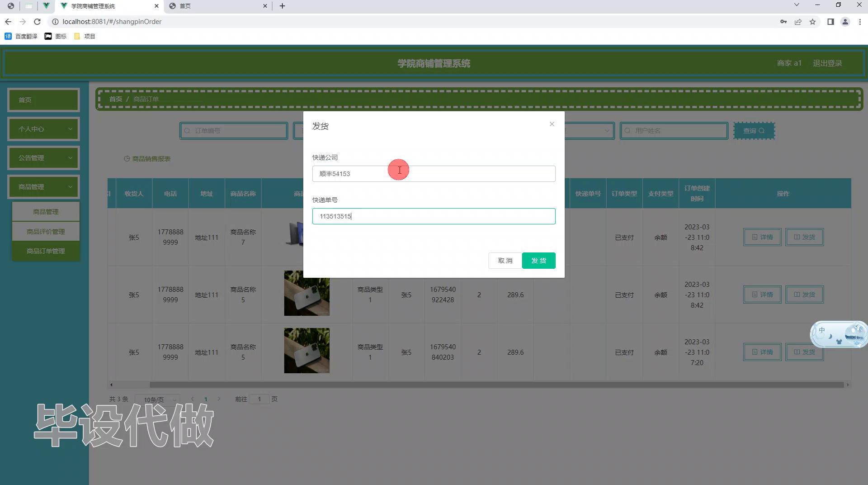Click 退出登录 in the header
This screenshot has height=485, width=868.
(x=827, y=63)
